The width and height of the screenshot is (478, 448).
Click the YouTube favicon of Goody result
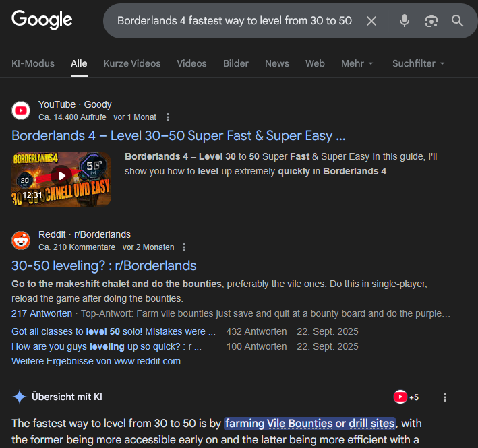(x=21, y=110)
